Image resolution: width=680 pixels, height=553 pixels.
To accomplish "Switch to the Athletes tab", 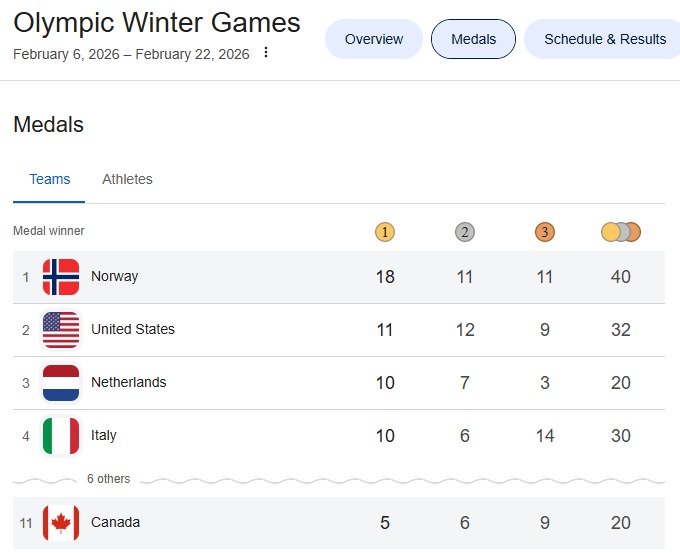I will (127, 180).
